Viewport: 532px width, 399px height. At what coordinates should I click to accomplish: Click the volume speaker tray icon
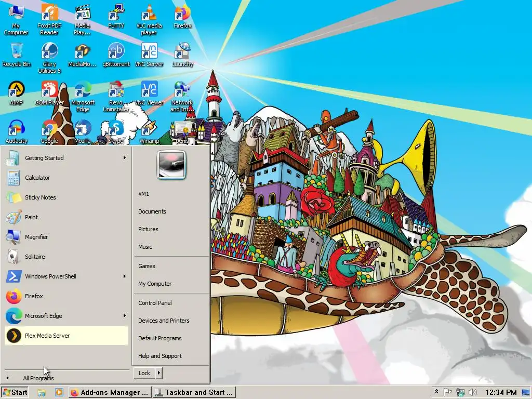[472, 392]
